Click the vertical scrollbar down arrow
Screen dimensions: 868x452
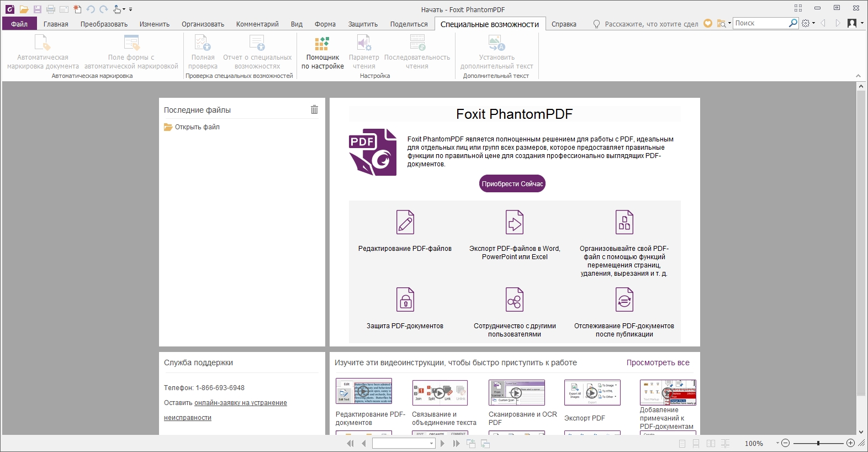(861, 432)
